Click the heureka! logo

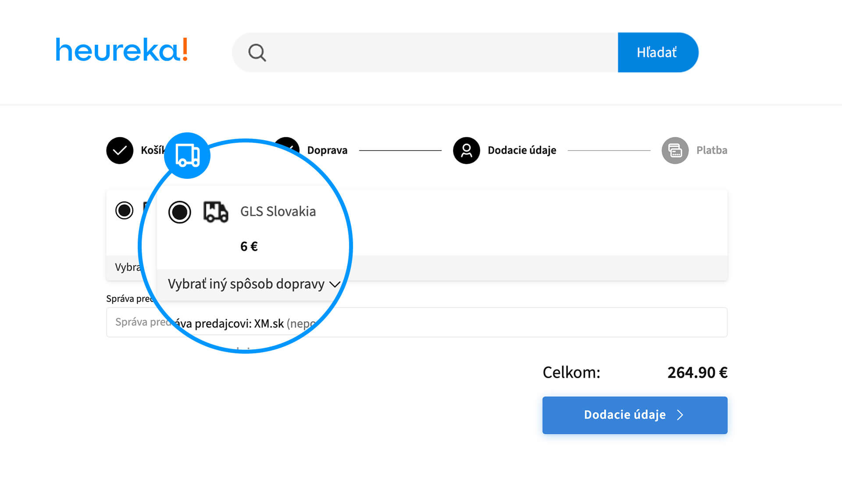click(122, 50)
